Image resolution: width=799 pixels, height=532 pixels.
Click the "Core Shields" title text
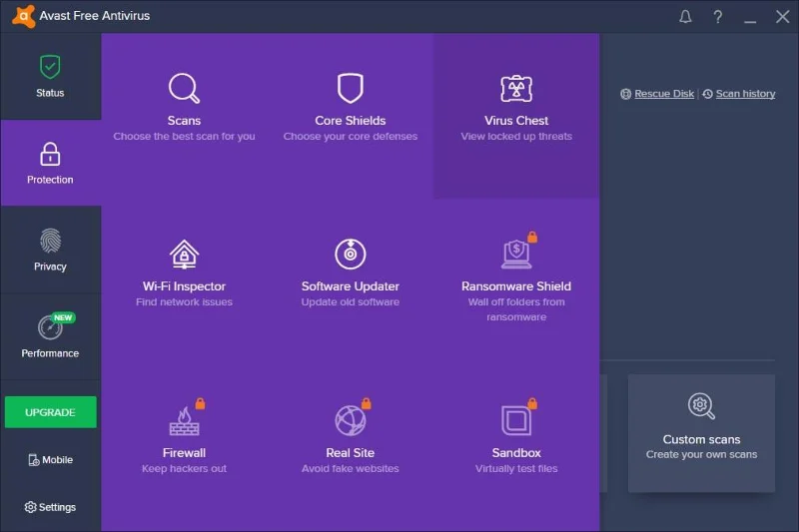(x=351, y=121)
